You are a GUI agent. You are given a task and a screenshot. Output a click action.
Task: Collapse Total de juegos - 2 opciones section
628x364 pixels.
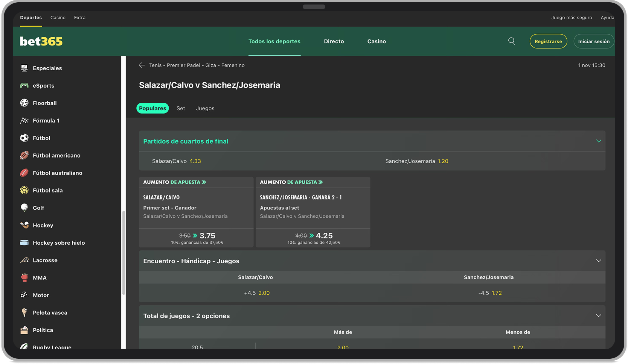coord(599,315)
